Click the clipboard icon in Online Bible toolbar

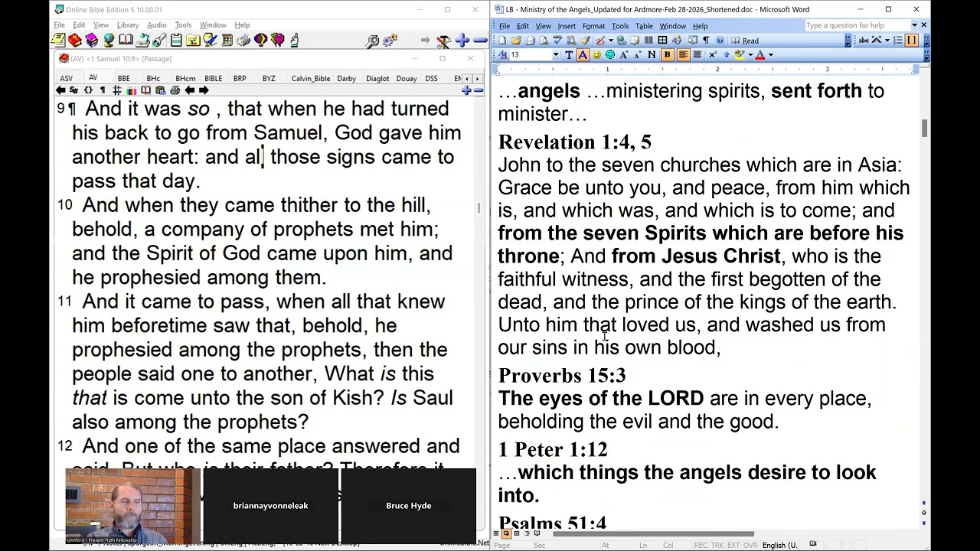(x=176, y=40)
